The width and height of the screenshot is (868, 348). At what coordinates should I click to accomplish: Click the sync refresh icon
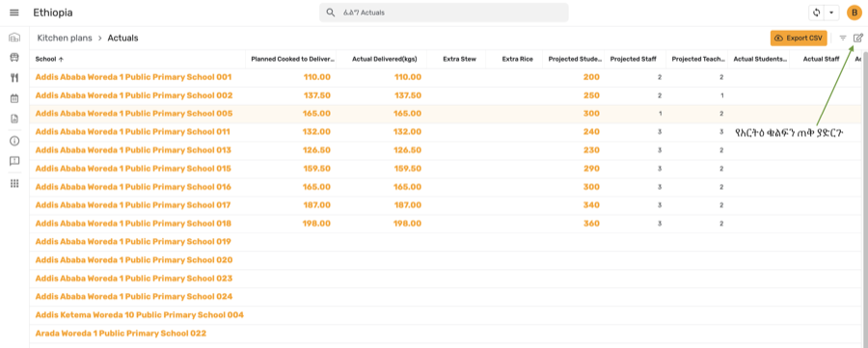coord(816,13)
